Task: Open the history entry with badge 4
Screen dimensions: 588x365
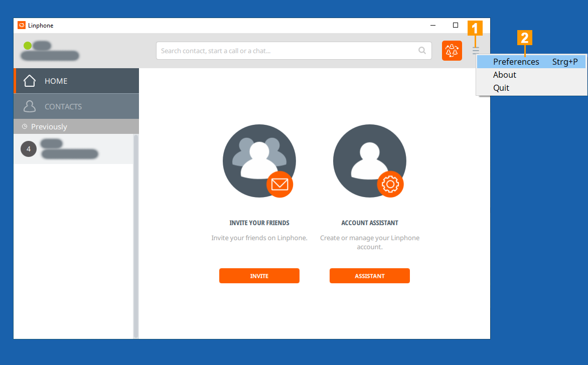Action: pyautogui.click(x=73, y=149)
